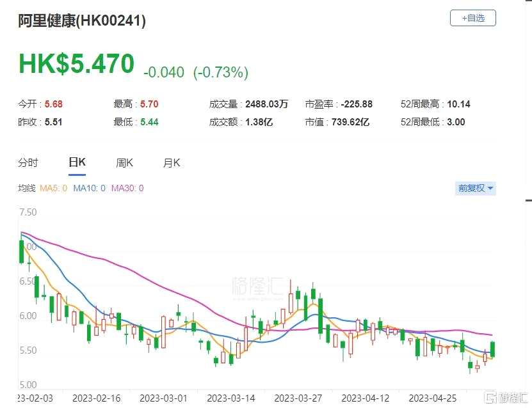532x408 pixels.
Task: Click the 52周最高 value 10.14
Action: 459,104
